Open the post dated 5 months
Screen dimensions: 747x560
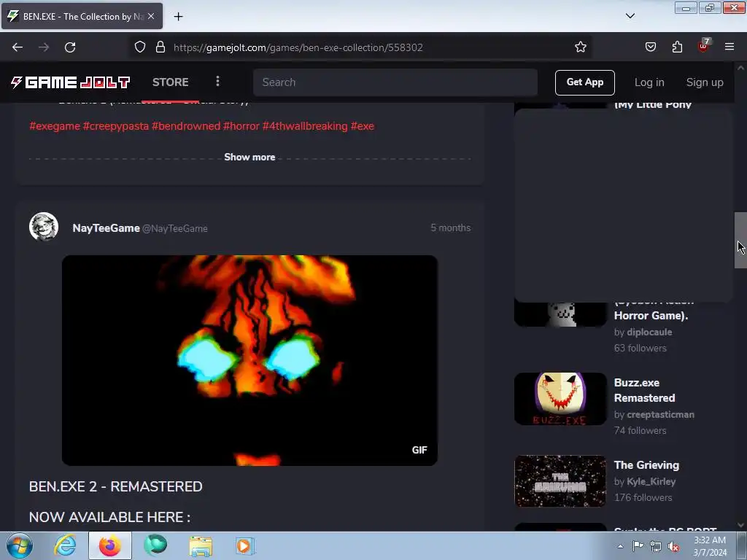(451, 227)
